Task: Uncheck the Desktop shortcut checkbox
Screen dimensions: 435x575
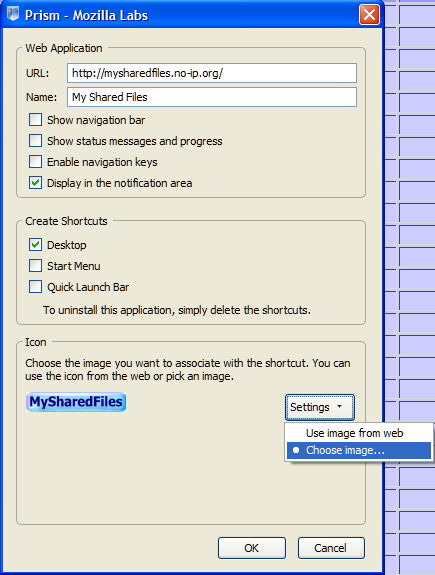Action: coord(36,245)
